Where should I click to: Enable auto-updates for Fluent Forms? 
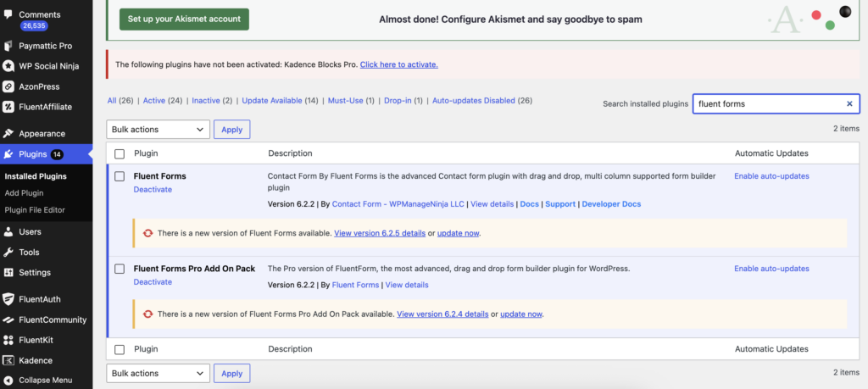pyautogui.click(x=771, y=176)
